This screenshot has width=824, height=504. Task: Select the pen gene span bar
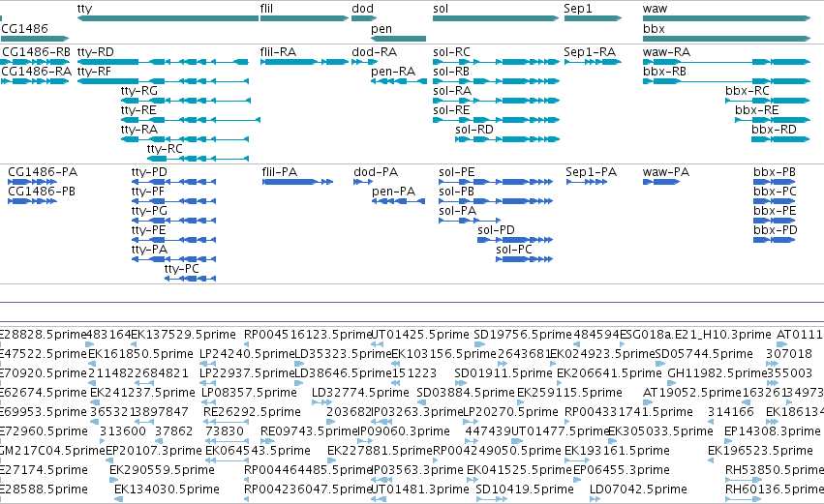point(398,39)
